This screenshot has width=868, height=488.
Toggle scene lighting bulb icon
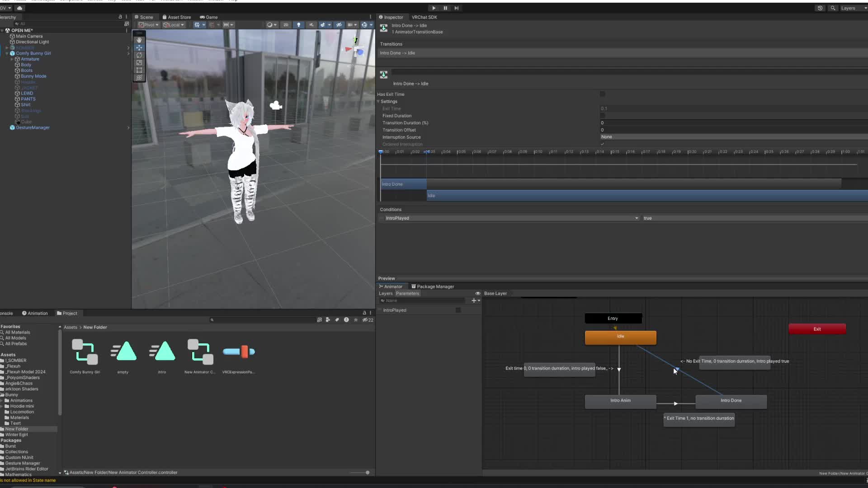pyautogui.click(x=298, y=25)
